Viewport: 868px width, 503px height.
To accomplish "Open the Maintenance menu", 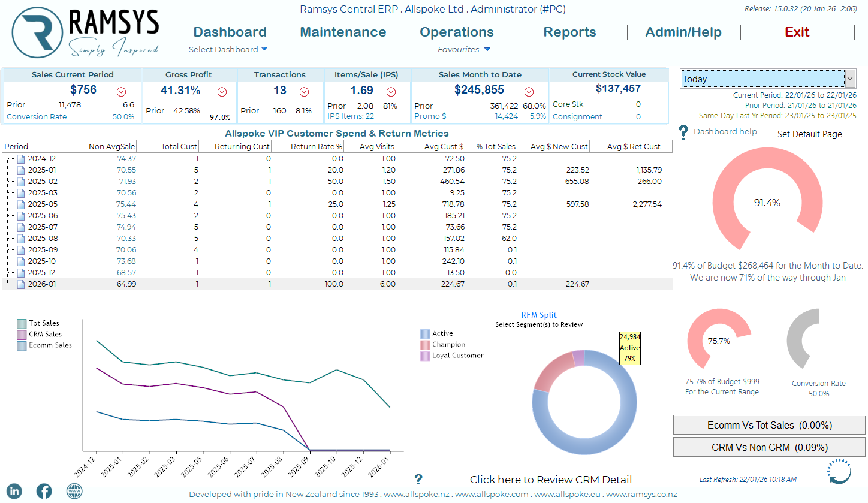I will tap(343, 32).
